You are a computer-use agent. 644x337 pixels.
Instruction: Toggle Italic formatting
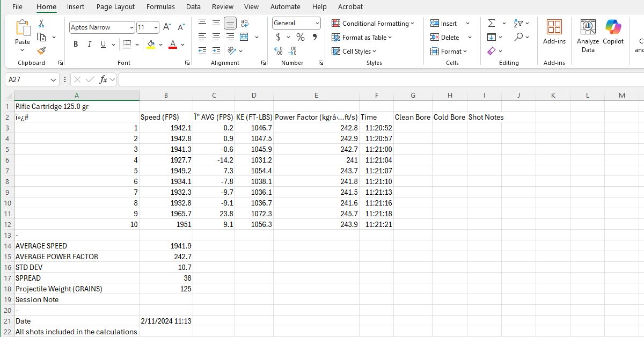(x=89, y=44)
